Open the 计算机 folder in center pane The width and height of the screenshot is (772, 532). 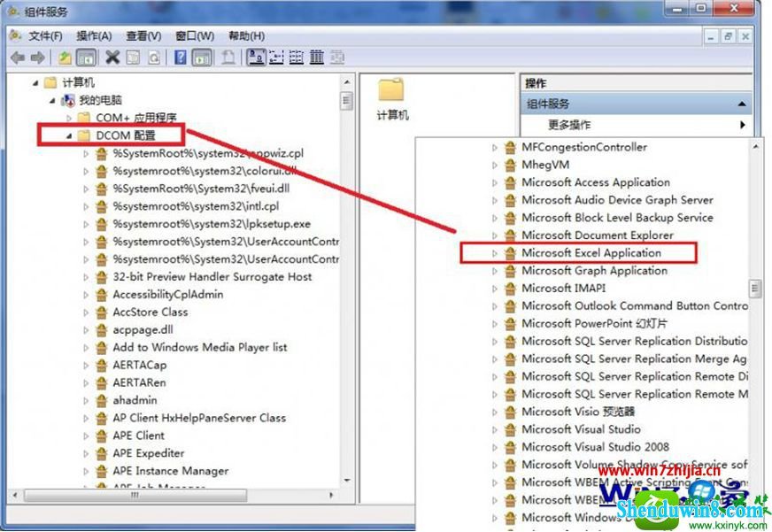pos(392,100)
